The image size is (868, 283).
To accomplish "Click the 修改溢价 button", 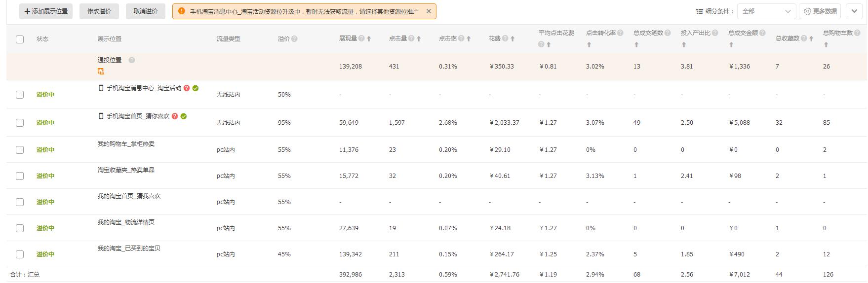I will (99, 11).
